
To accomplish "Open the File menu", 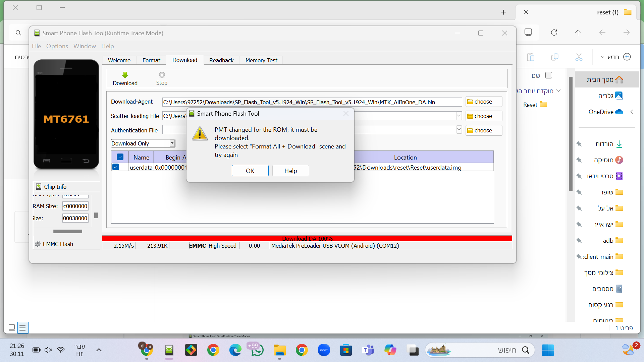I will point(36,46).
